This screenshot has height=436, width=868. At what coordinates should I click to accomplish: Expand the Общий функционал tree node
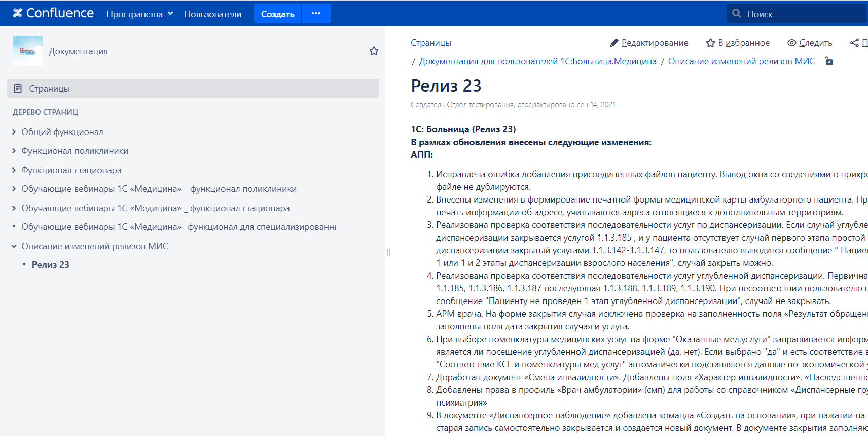click(14, 132)
